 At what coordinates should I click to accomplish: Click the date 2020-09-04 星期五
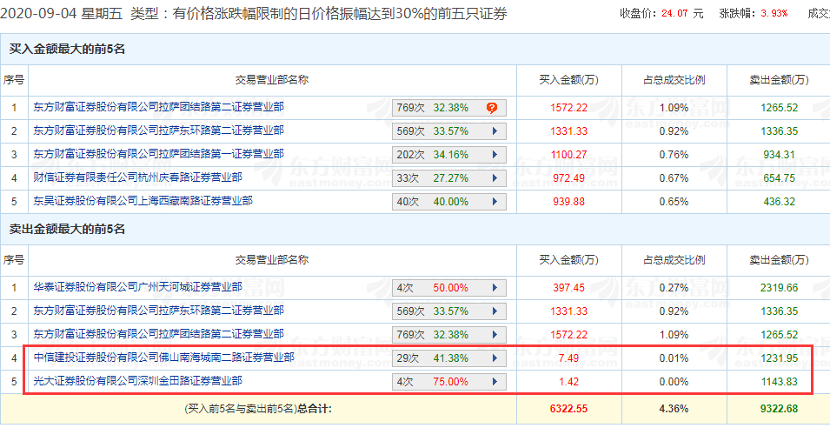62,14
